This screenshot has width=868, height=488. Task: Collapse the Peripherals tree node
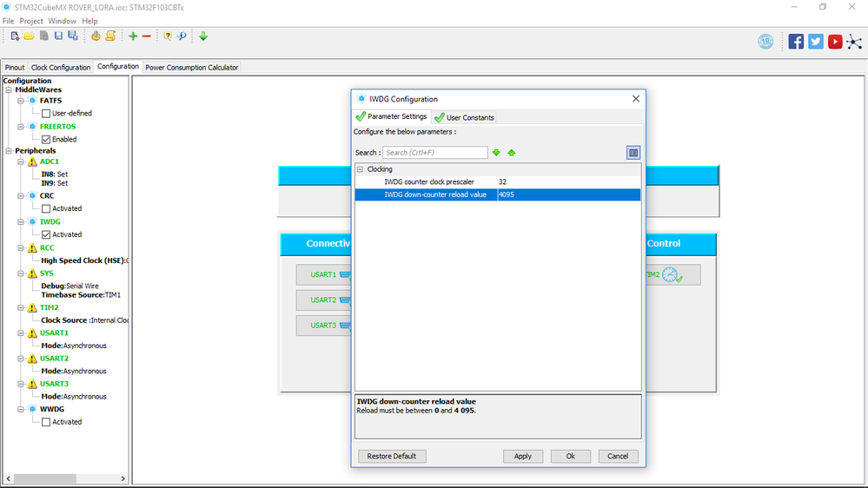coord(9,150)
